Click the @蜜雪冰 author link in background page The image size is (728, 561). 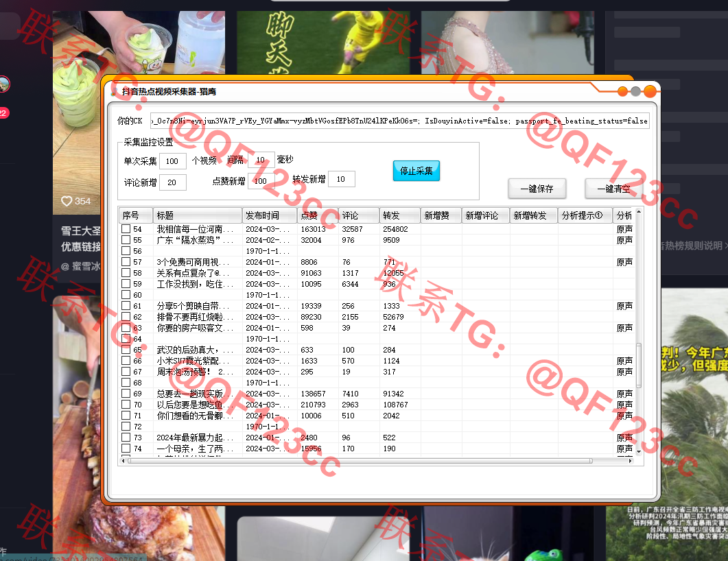(x=80, y=266)
